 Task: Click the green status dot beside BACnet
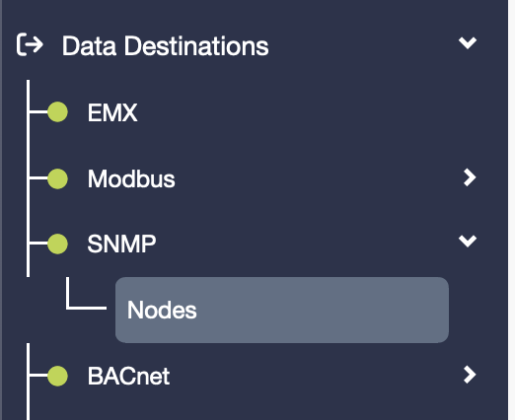pyautogui.click(x=57, y=376)
